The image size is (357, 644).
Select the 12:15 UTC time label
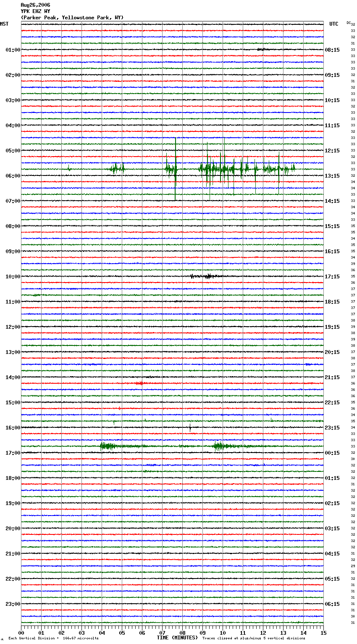pyautogui.click(x=332, y=151)
